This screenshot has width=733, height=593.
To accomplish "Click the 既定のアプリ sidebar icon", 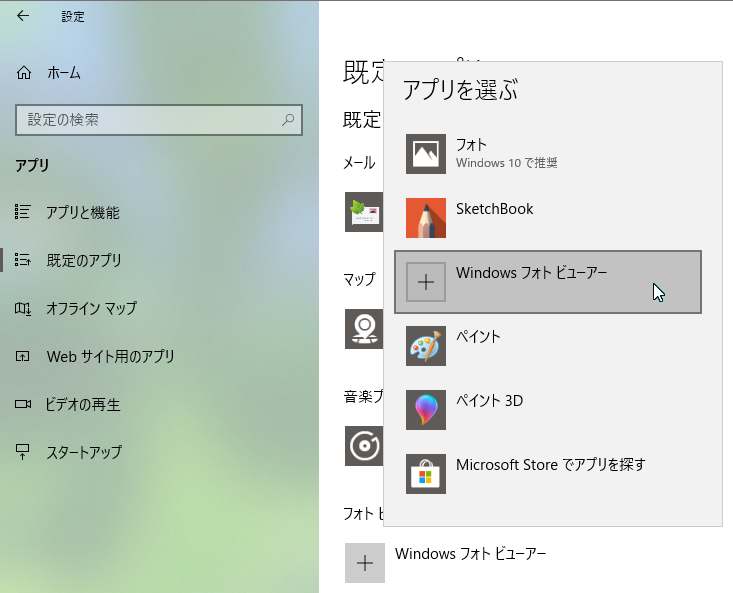I will [x=22, y=259].
